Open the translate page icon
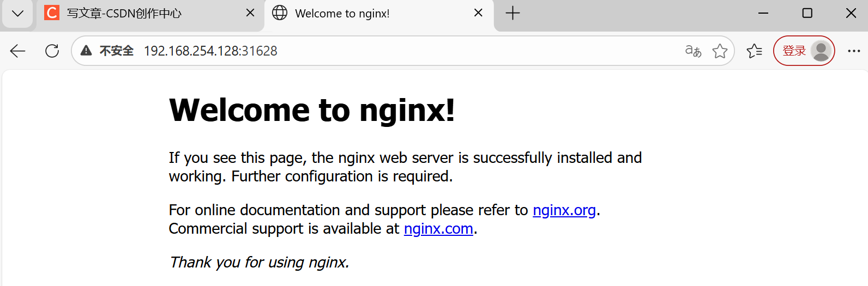The width and height of the screenshot is (868, 286). click(x=693, y=51)
